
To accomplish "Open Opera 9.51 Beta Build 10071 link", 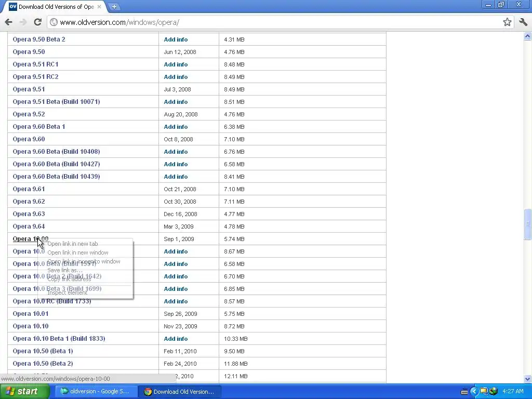I will 56,102.
